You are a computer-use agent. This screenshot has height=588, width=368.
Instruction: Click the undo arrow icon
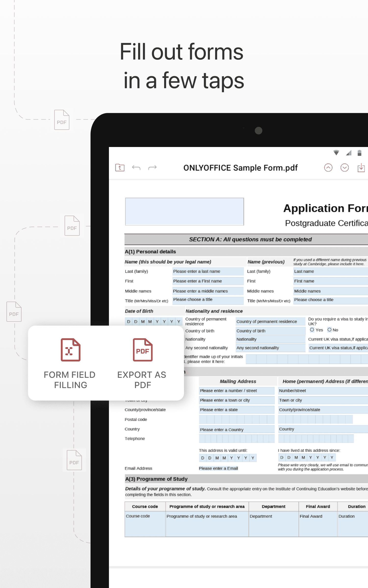[136, 168]
